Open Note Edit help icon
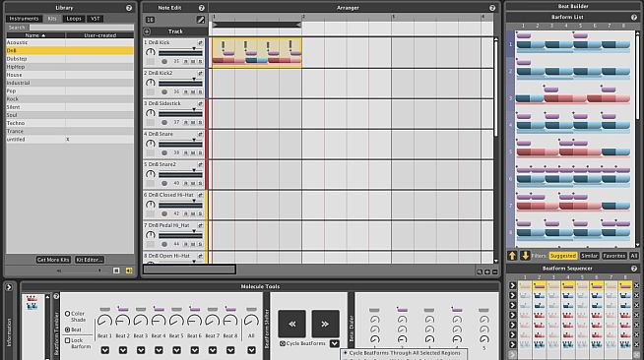This screenshot has width=644, height=360. [201, 8]
